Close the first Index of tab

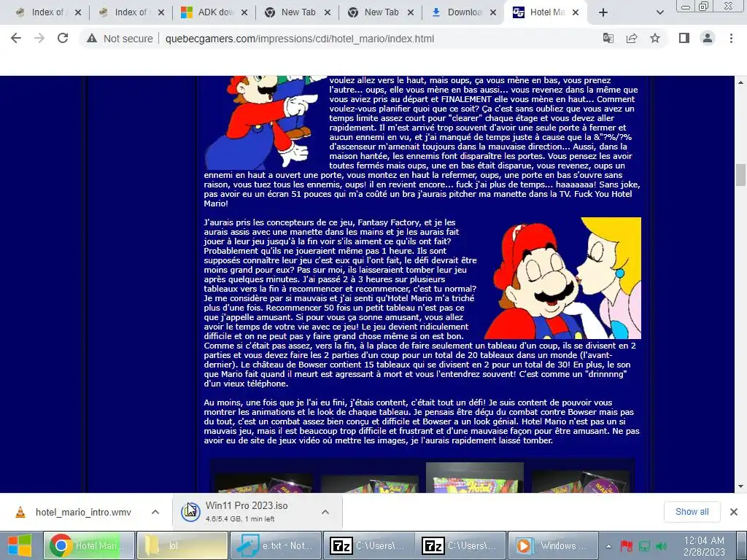(78, 12)
